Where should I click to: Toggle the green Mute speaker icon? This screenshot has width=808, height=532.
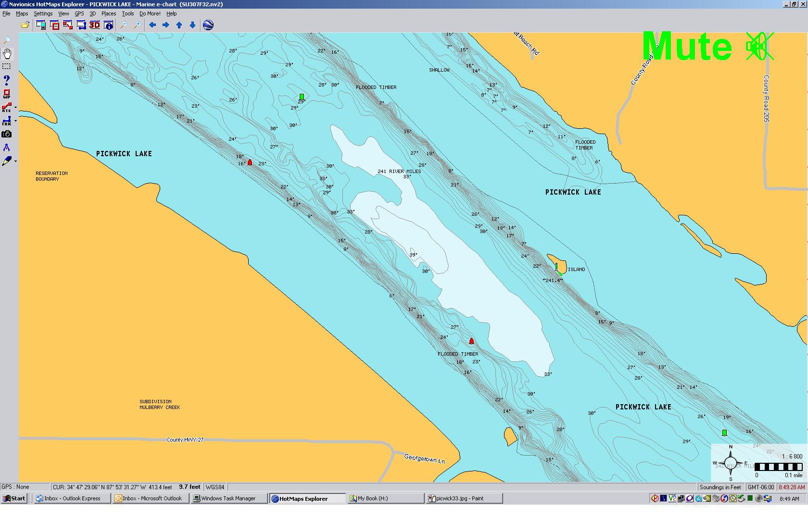pos(759,47)
